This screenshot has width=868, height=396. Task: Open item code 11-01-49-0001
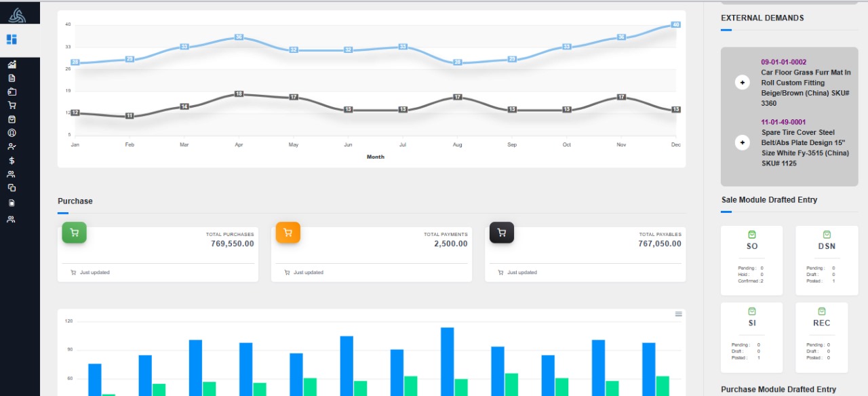pos(784,122)
